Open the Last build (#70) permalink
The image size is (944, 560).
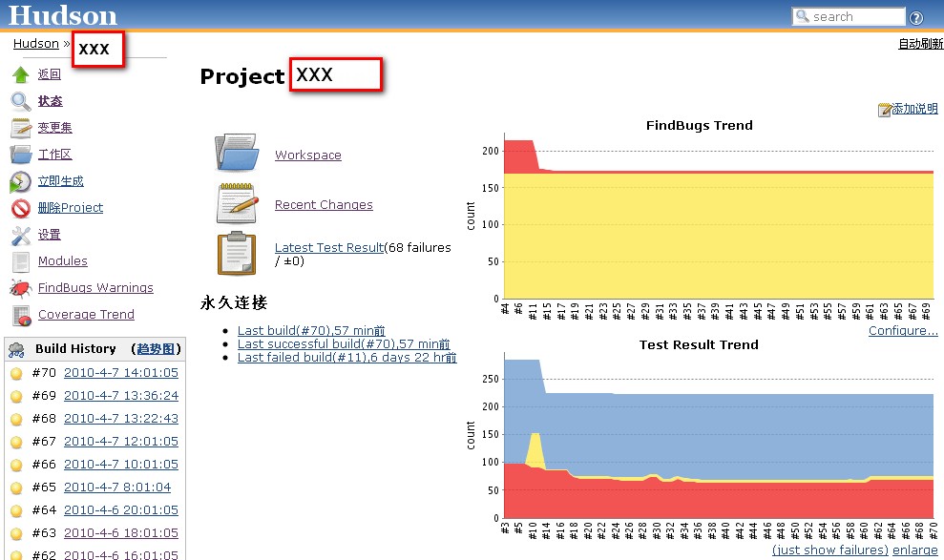click(x=311, y=330)
